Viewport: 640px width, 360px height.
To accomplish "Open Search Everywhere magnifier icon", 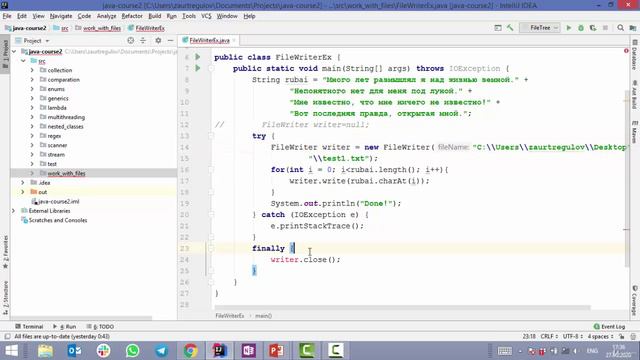I will coord(620,28).
